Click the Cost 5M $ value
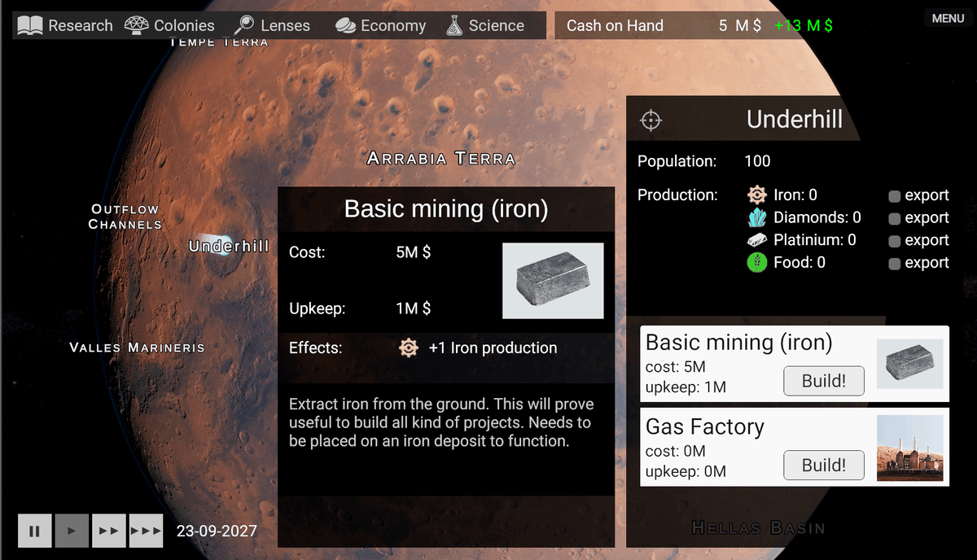Image resolution: width=977 pixels, height=560 pixels. pos(413,252)
